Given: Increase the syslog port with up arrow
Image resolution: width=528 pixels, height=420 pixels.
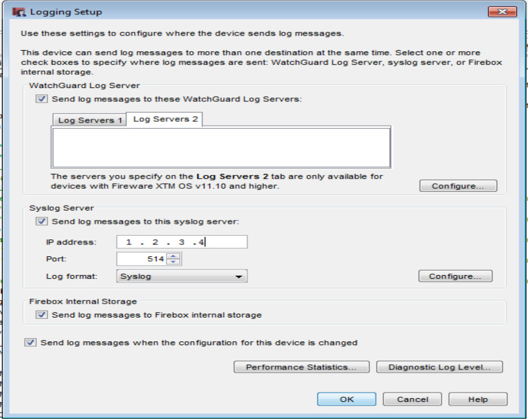Looking at the screenshot, I should coord(173,256).
